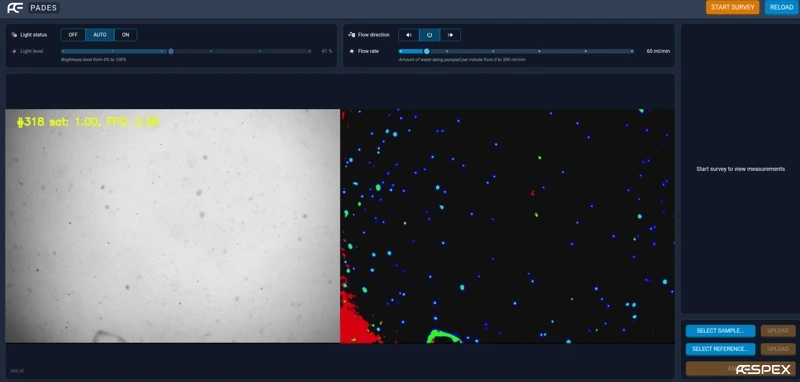Click the Flow direction icon
The width and height of the screenshot is (800, 382).
[351, 35]
